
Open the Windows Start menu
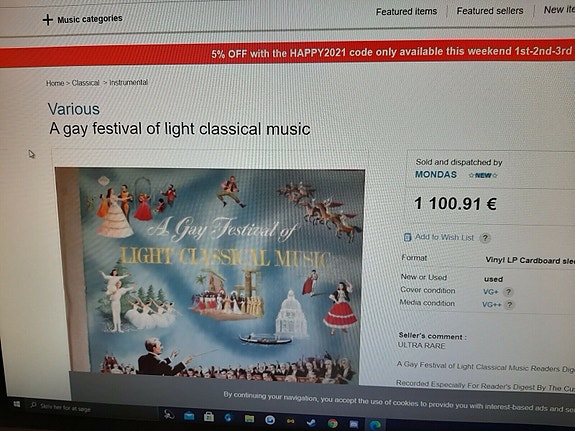17,404
